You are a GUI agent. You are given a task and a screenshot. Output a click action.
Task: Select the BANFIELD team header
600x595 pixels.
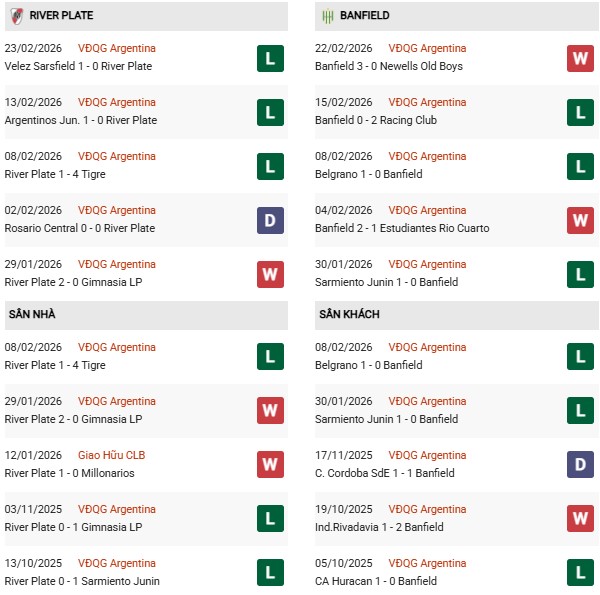point(365,16)
